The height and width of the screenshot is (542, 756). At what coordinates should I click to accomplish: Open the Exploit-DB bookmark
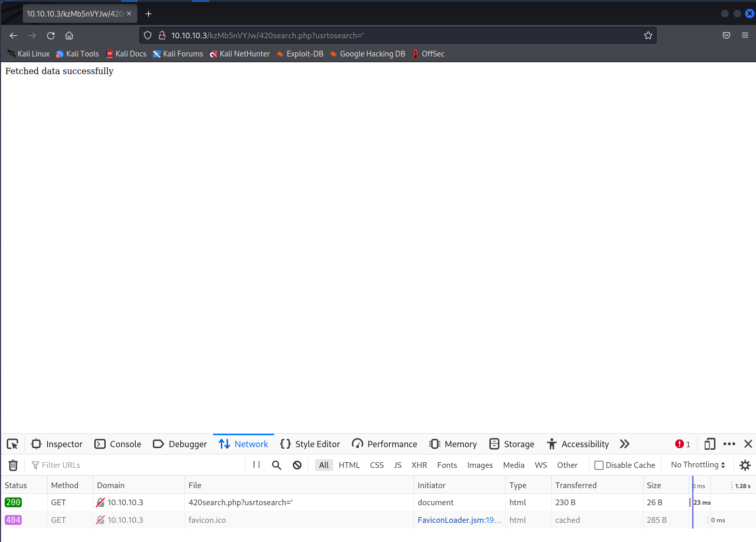pos(299,54)
